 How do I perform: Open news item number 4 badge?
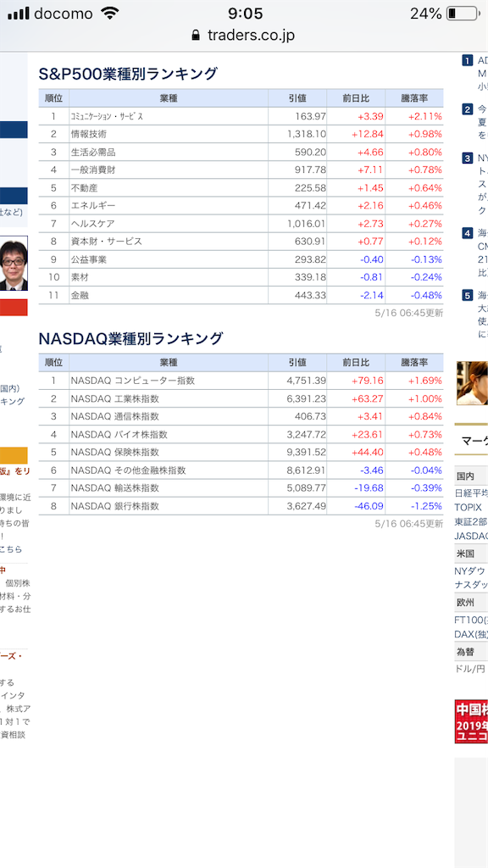tap(468, 233)
